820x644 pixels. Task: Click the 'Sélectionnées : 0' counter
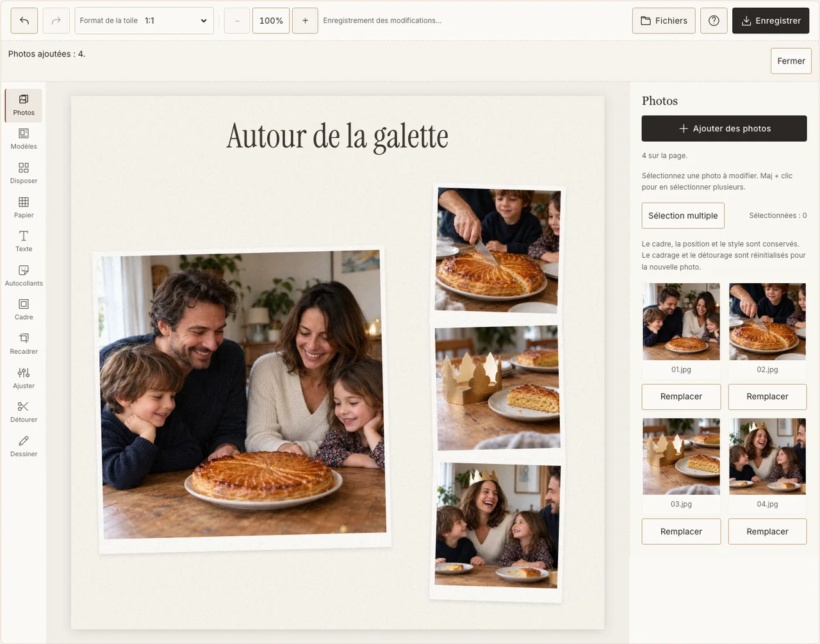[x=778, y=215]
